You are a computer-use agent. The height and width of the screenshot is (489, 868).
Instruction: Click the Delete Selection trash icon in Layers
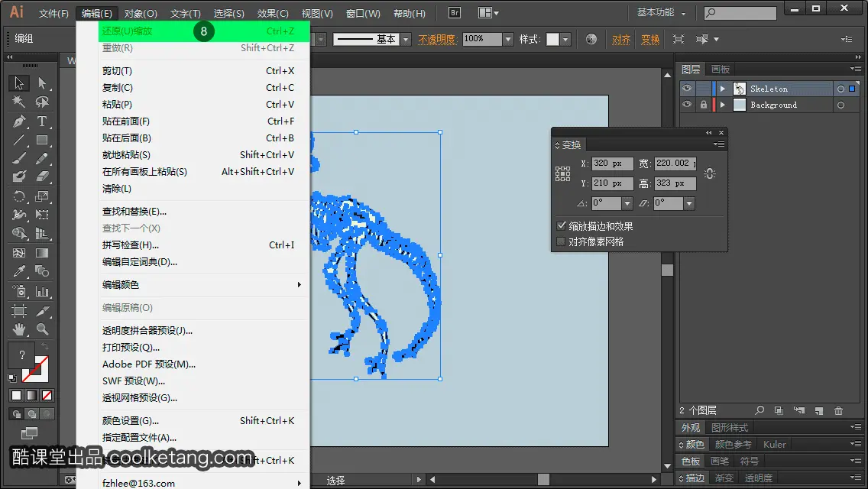pyautogui.click(x=839, y=410)
